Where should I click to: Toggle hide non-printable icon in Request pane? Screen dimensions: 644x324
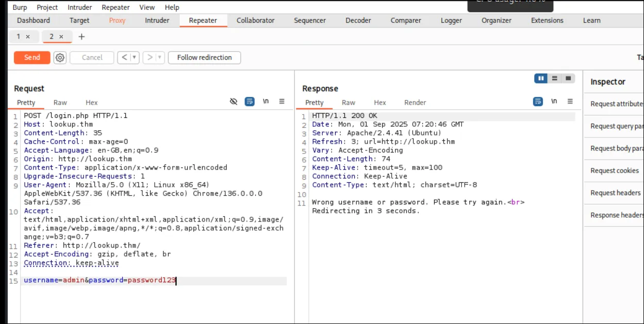(234, 101)
